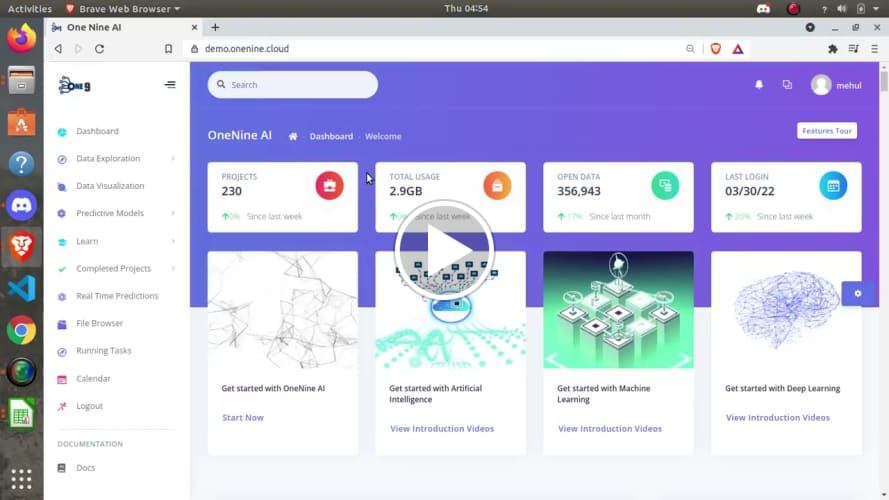Click the Real Time Predictions icon
The width and height of the screenshot is (889, 500).
click(x=62, y=296)
